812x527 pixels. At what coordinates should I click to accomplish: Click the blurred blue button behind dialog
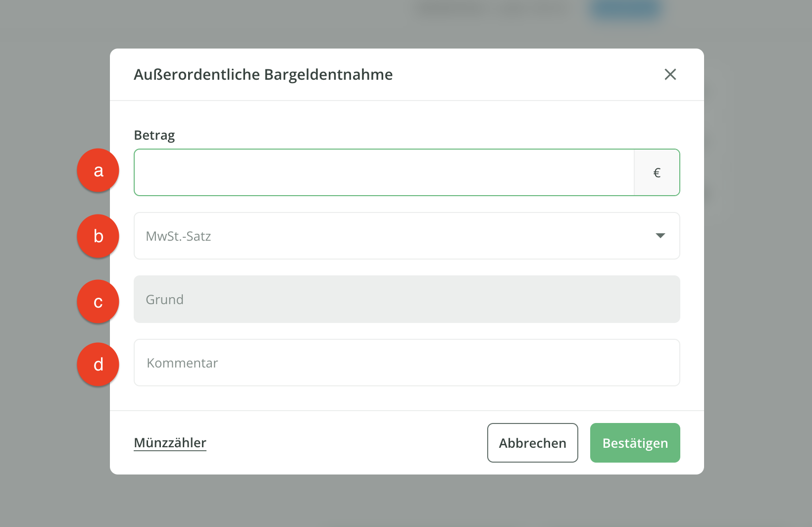(x=625, y=10)
